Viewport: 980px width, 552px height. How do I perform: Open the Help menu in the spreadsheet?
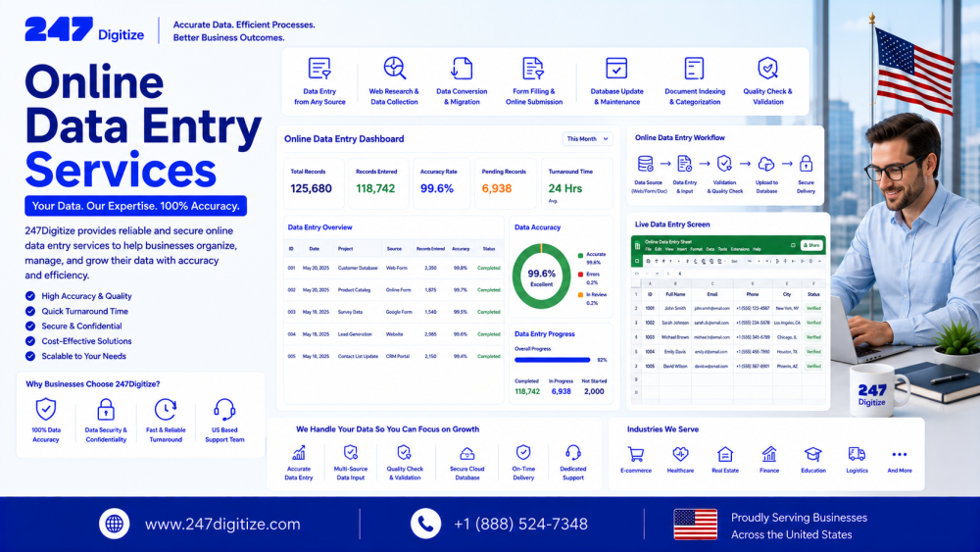[757, 249]
